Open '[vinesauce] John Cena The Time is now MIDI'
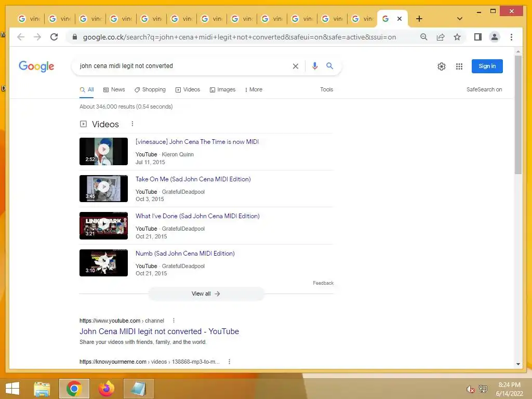Viewport: 532px width, 399px height. click(197, 142)
